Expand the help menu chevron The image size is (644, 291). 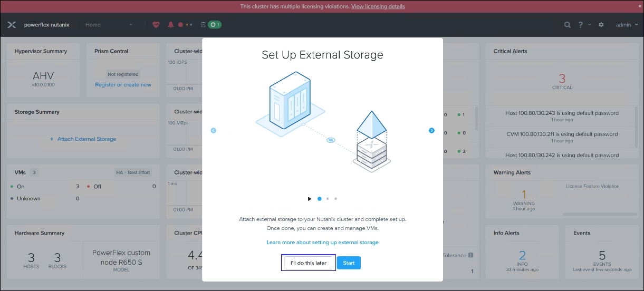pyautogui.click(x=590, y=25)
